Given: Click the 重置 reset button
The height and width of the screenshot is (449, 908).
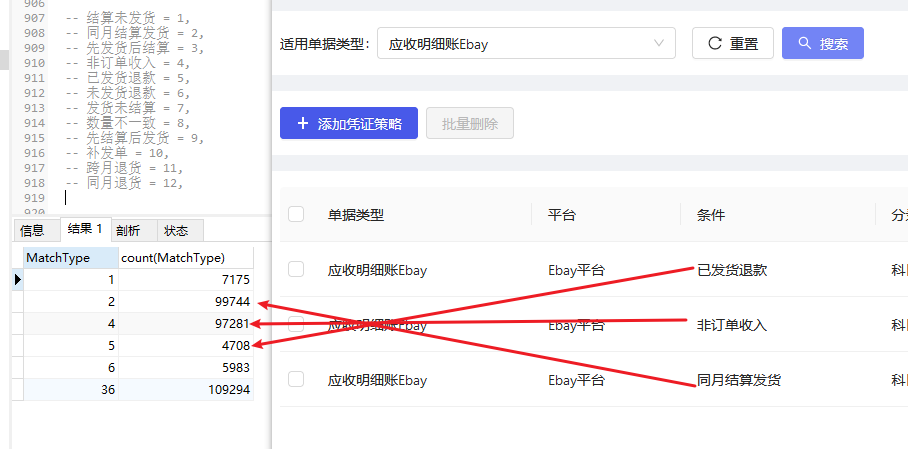Looking at the screenshot, I should click(733, 43).
